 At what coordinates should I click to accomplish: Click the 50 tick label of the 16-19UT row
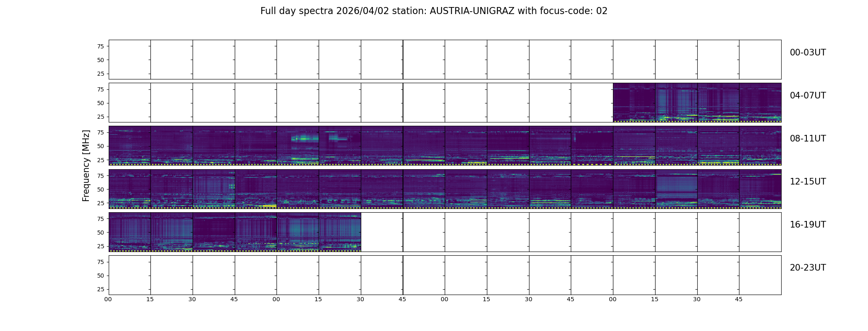(100, 233)
